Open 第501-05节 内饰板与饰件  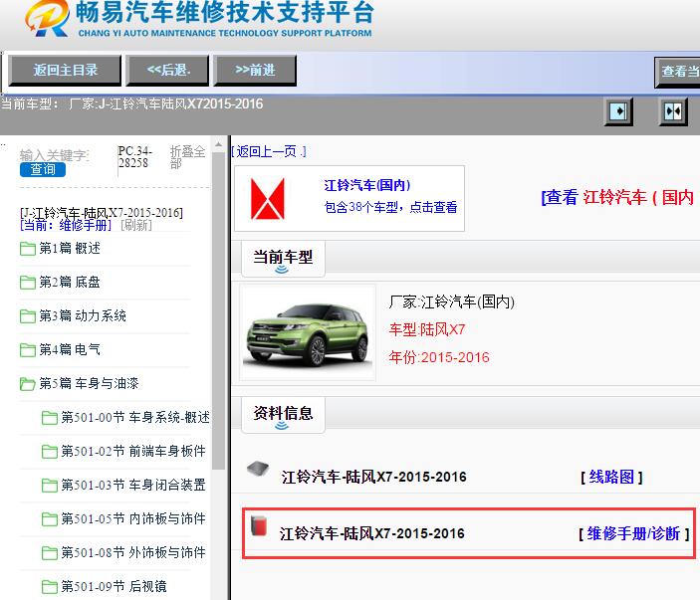point(133,518)
